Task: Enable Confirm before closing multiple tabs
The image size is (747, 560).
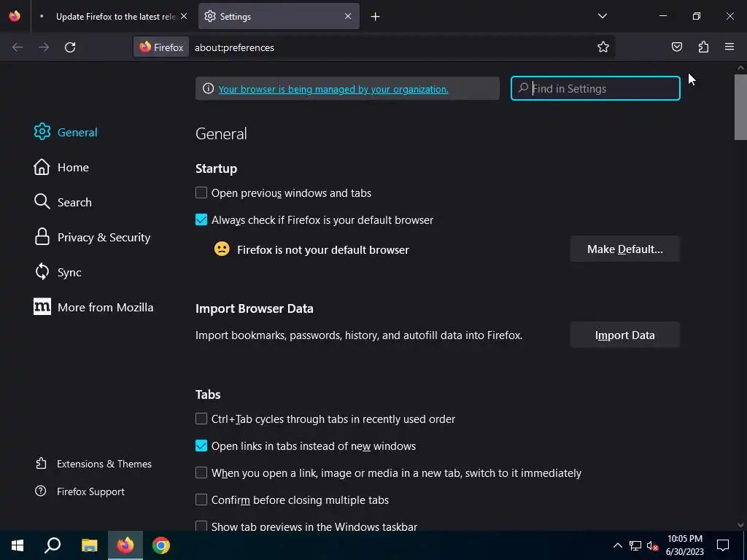Action: 201,499
